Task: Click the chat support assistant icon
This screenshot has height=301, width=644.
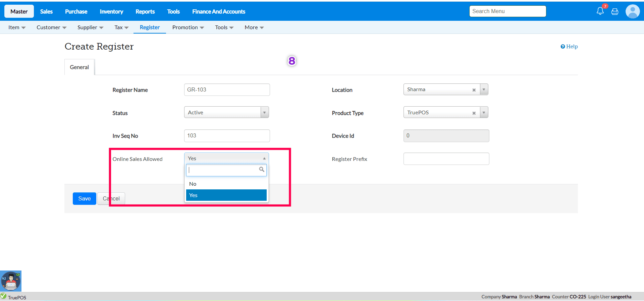Action: coord(11,281)
